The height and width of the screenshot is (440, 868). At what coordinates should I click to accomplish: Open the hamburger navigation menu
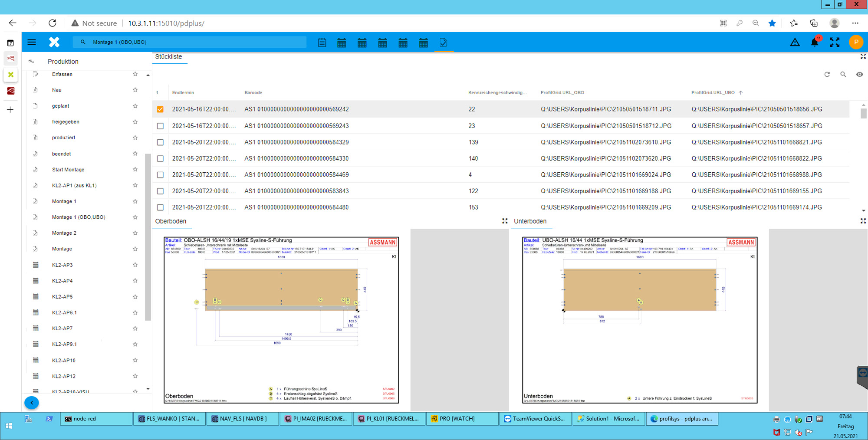[x=32, y=42]
